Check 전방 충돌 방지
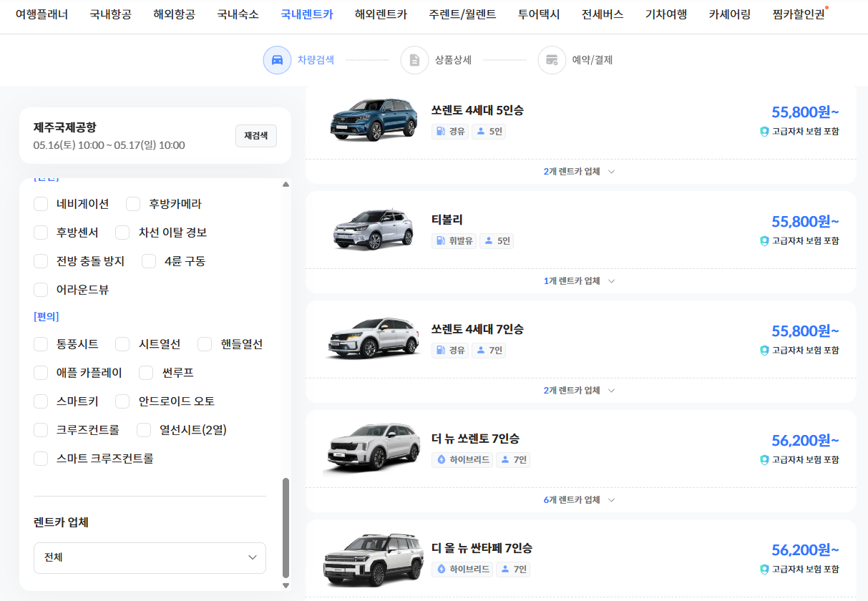The image size is (868, 601). (41, 261)
